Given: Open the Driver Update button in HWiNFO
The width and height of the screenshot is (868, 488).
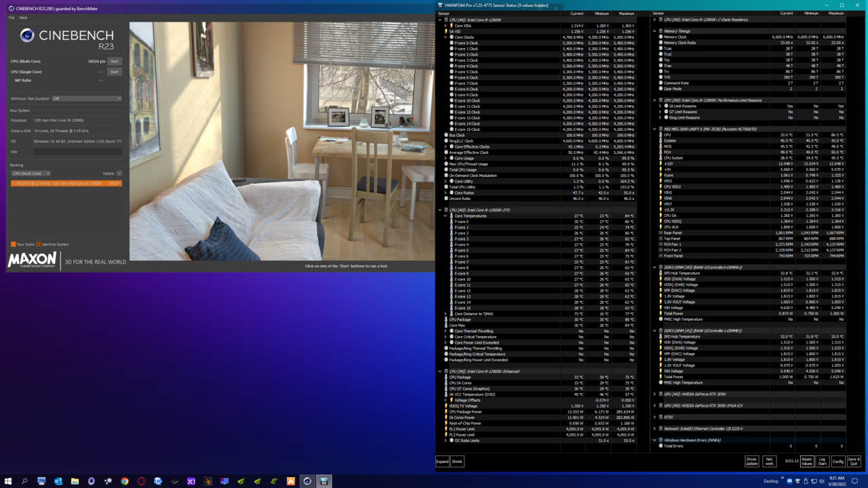Looking at the screenshot, I should 751,462.
